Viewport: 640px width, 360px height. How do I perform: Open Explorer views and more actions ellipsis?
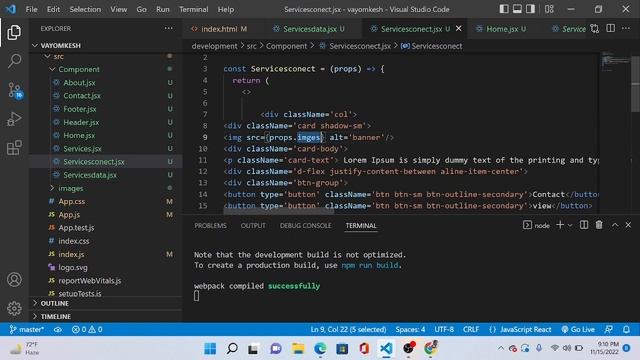169,28
